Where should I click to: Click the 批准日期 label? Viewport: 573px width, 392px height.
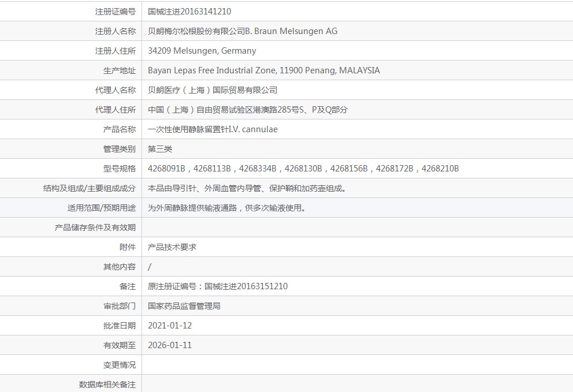(120, 326)
